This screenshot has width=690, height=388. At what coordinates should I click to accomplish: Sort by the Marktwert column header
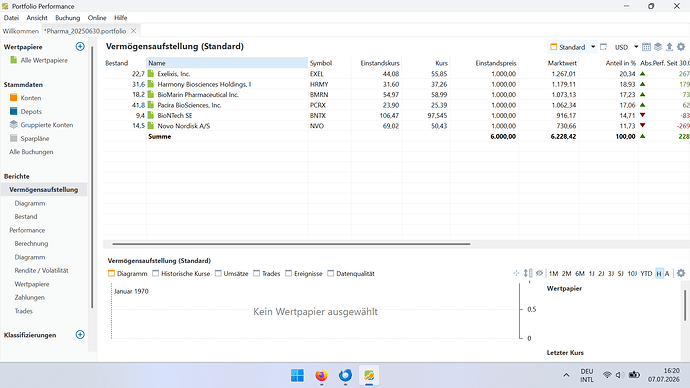(x=549, y=63)
